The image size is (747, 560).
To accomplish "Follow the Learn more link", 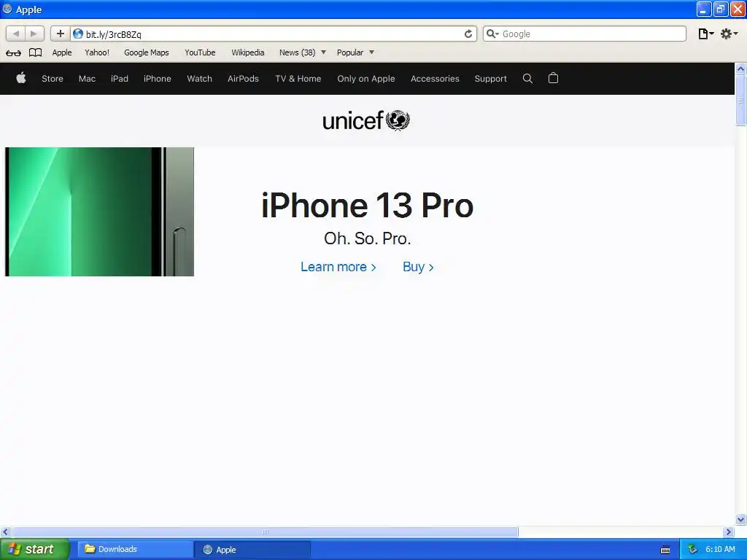I will click(x=338, y=267).
